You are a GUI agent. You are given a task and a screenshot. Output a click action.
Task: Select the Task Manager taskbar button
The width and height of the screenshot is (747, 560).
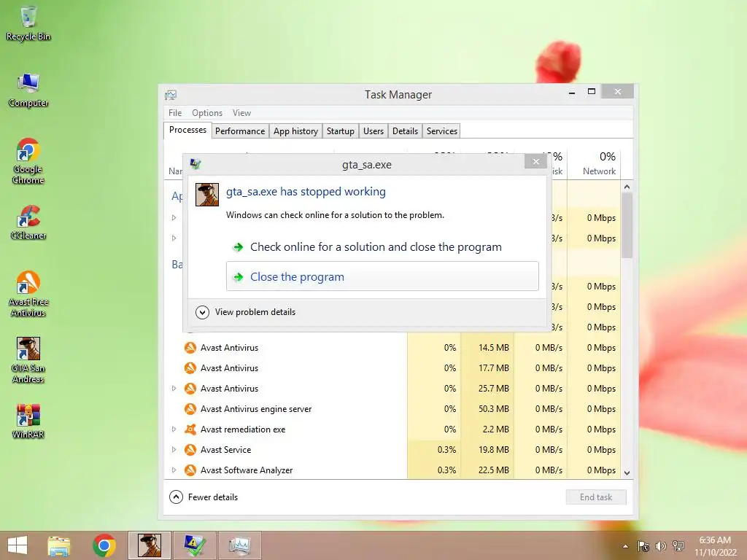click(239, 545)
